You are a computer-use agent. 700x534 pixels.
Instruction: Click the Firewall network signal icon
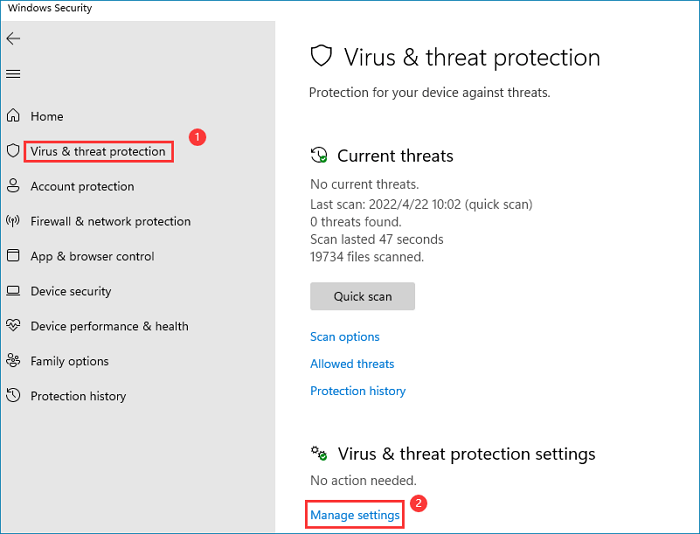(x=13, y=221)
